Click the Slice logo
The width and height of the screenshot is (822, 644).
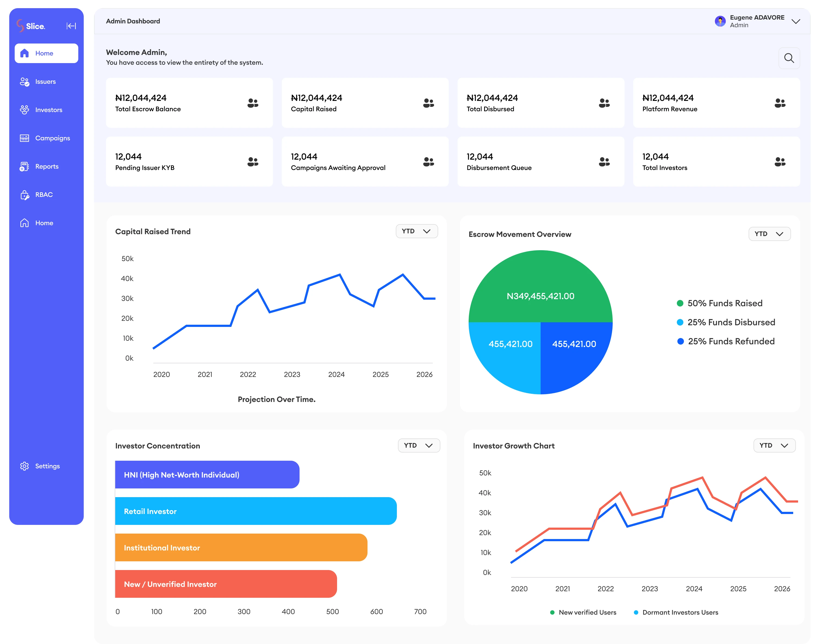tap(31, 26)
